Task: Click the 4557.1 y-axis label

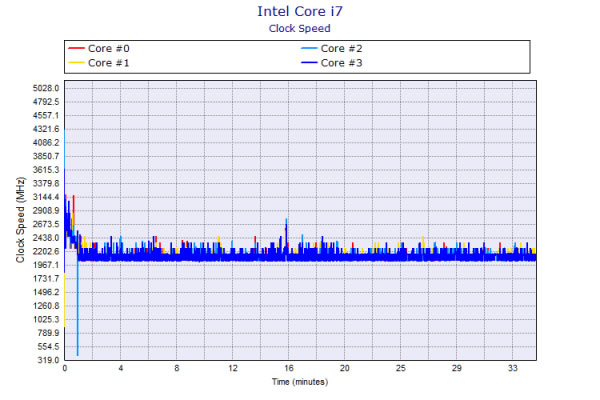Action: point(46,116)
